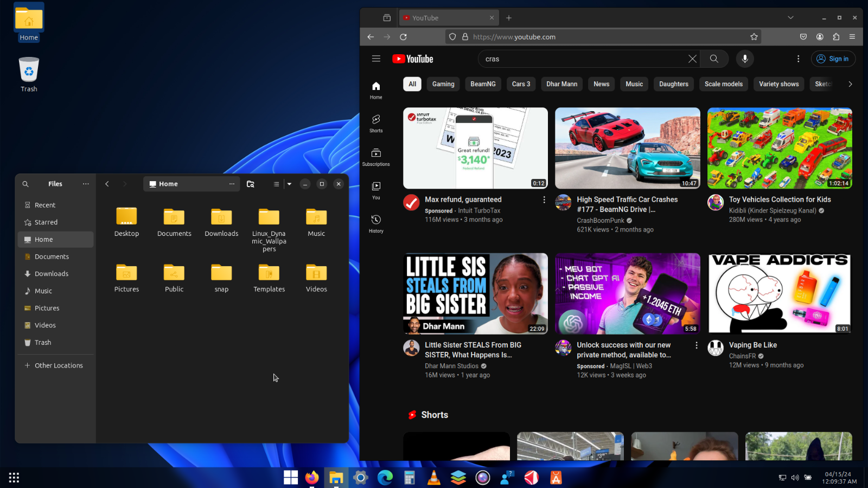
Task: Navigate back in Files window
Action: point(107,184)
